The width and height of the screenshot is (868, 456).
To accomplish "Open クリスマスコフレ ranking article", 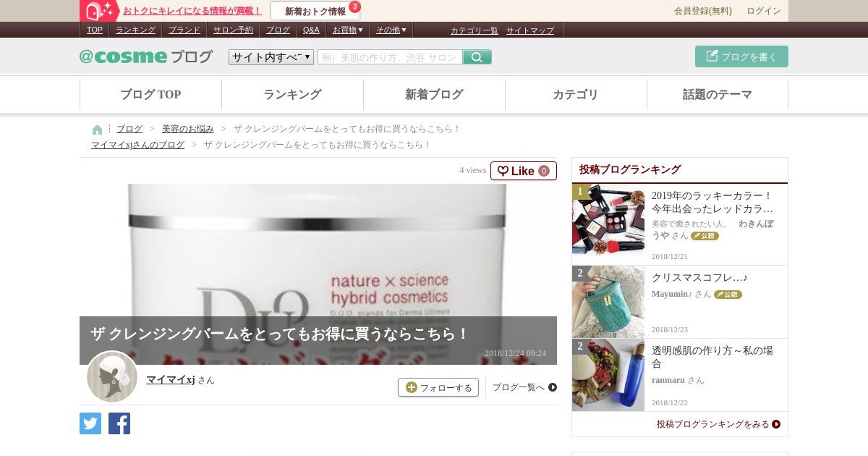I will pyautogui.click(x=699, y=277).
